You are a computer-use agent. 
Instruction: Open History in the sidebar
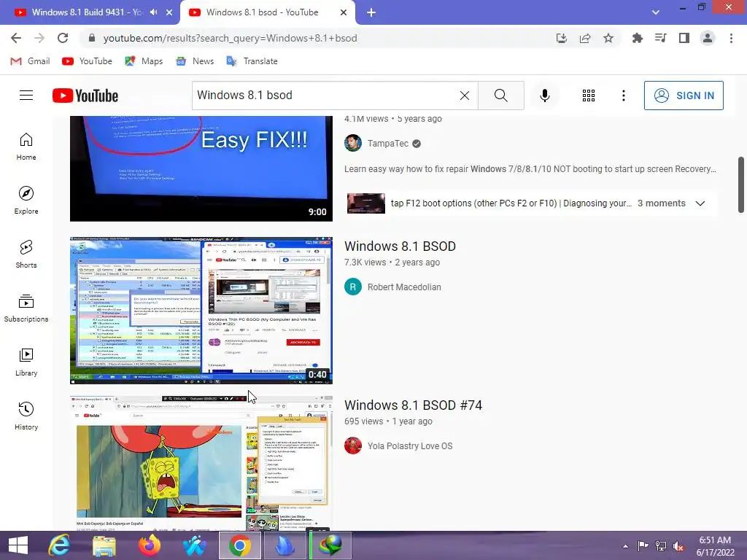[26, 416]
